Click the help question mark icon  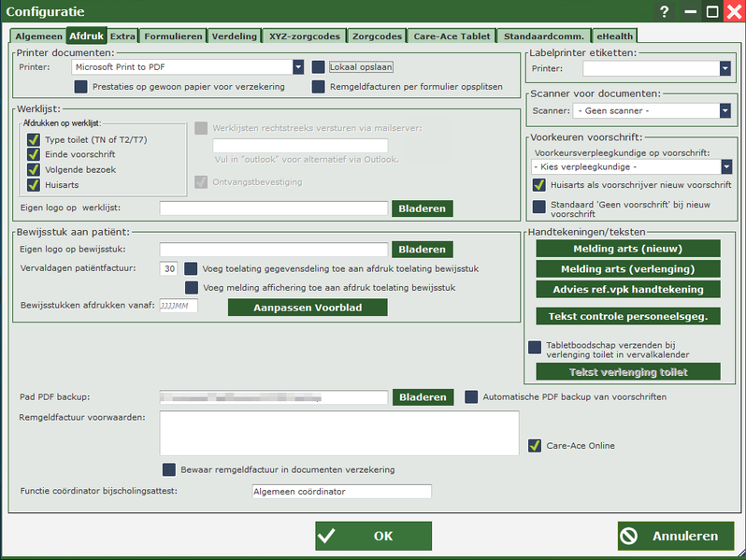pyautogui.click(x=665, y=12)
